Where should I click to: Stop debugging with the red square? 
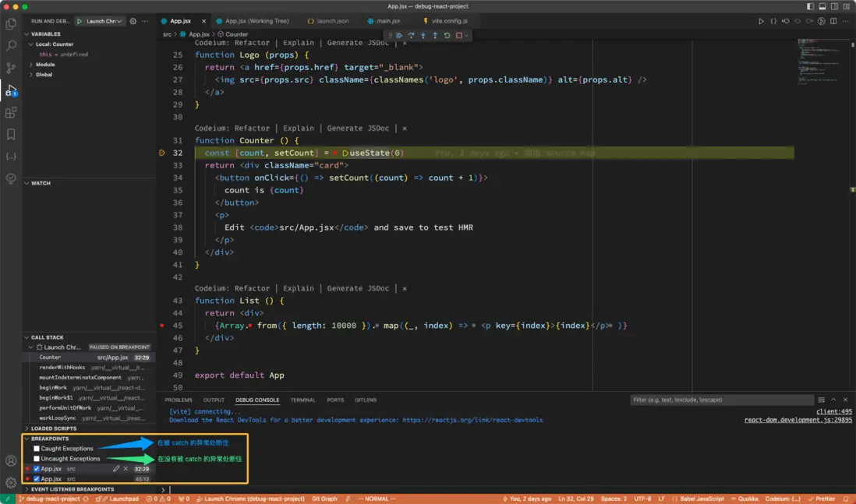tap(459, 35)
